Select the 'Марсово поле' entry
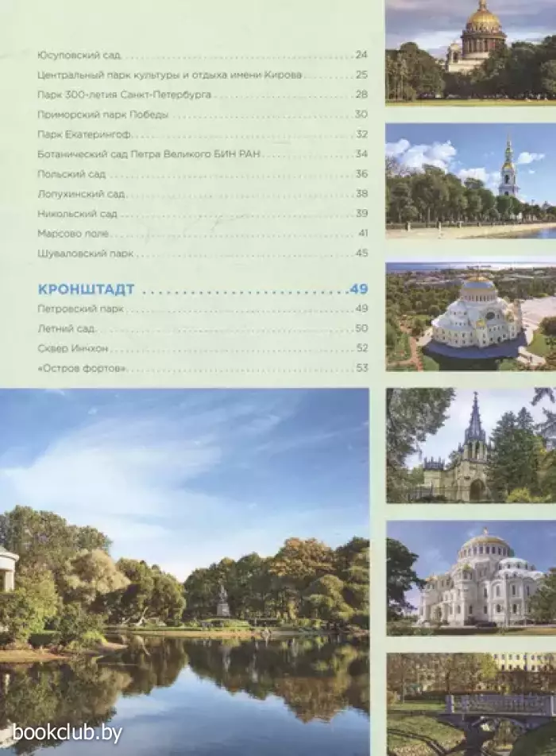Screen dimensions: 556x756 click(x=73, y=234)
